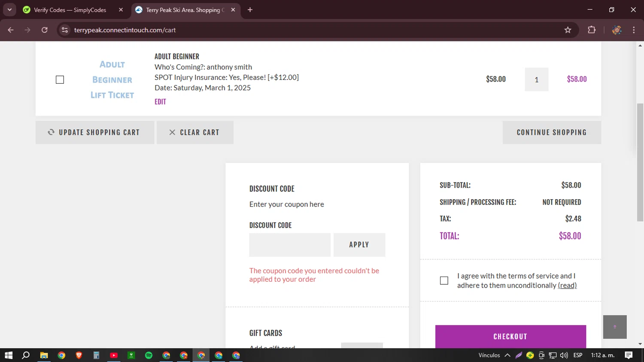This screenshot has width=644, height=362.
Task: Click the scroll-to-top arrow button
Action: click(x=615, y=327)
